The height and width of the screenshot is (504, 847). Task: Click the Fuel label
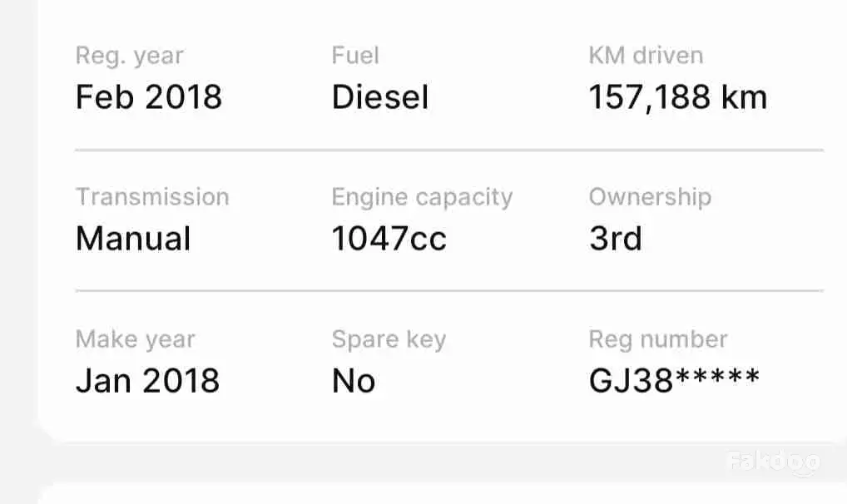coord(355,55)
